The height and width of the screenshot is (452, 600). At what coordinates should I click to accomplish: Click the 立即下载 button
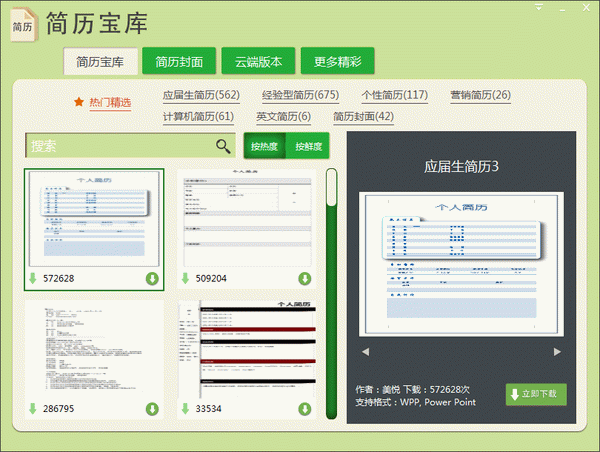pos(536,394)
